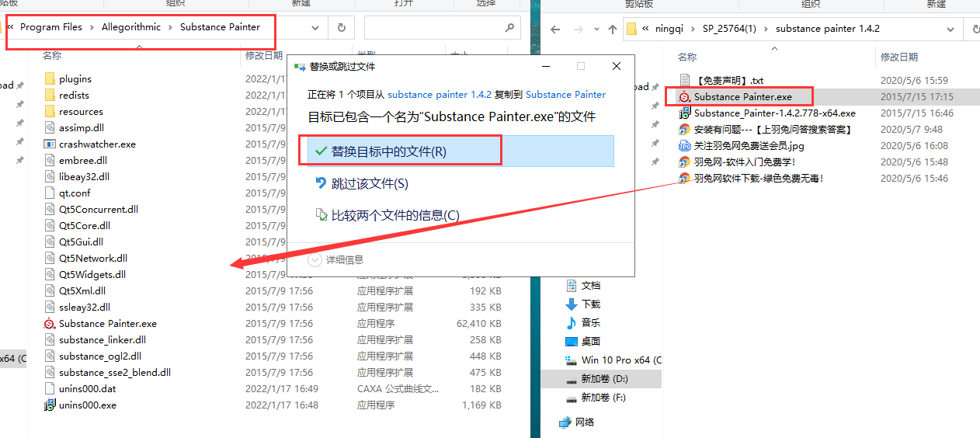
Task: Sort by 修改日期 column in left window
Action: (264, 56)
